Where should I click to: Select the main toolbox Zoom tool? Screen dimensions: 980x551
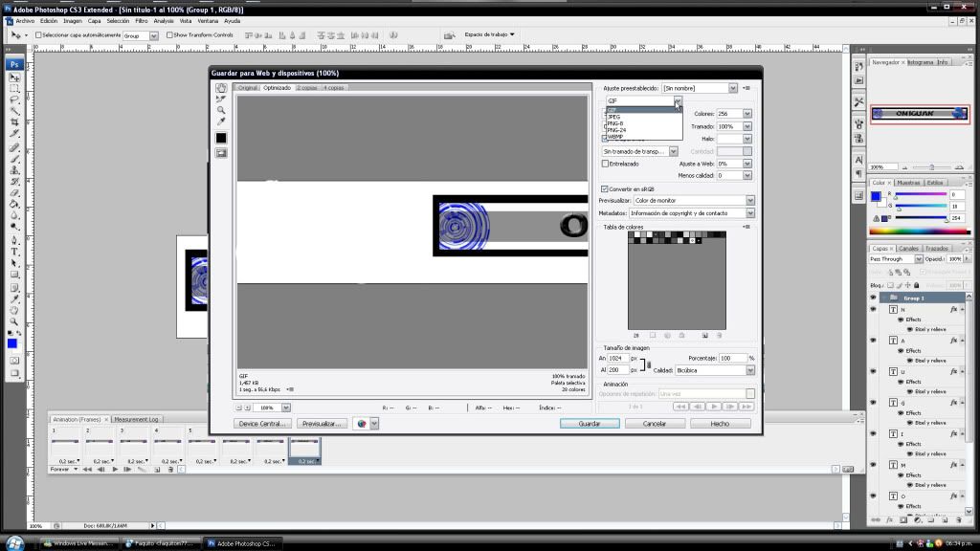[14, 321]
